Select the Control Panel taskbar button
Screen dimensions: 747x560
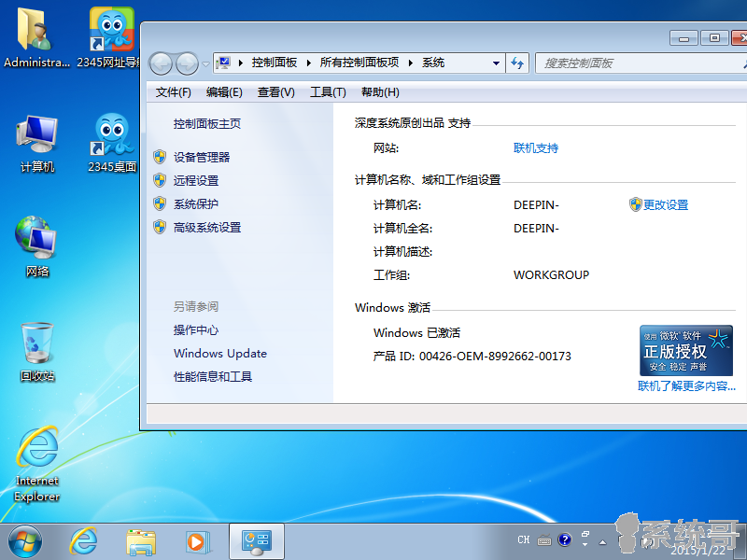tap(257, 541)
